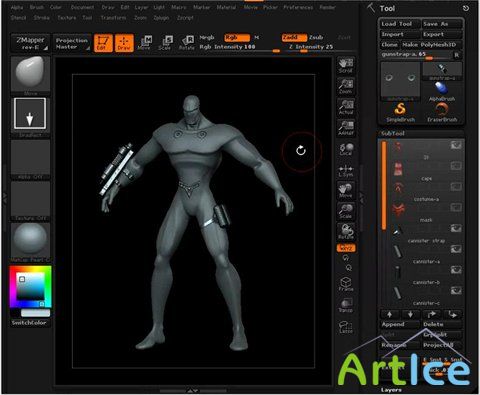
Task: Click the L.Sym symmetry icon
Action: pos(346,170)
